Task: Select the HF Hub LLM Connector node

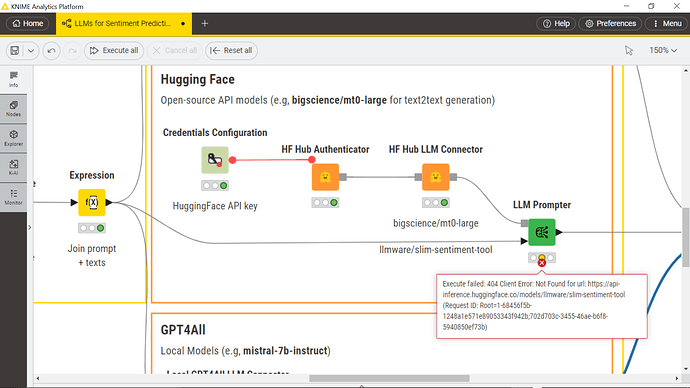Action: (436, 177)
